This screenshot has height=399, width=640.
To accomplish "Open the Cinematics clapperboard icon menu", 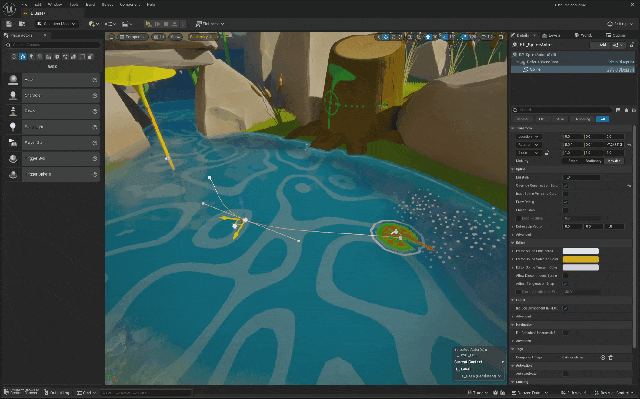I will click(127, 24).
